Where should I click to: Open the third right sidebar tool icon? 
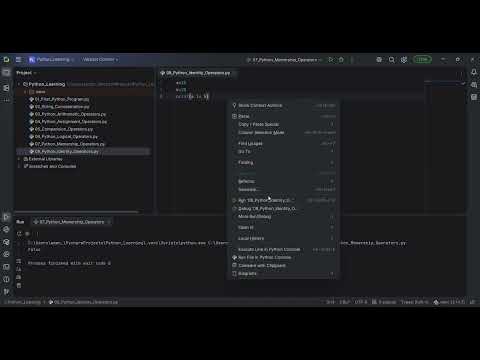coord(474,97)
